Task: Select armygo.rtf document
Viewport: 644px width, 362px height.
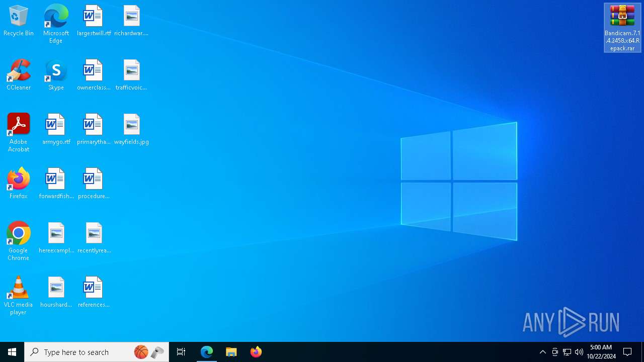Action: 56,130
